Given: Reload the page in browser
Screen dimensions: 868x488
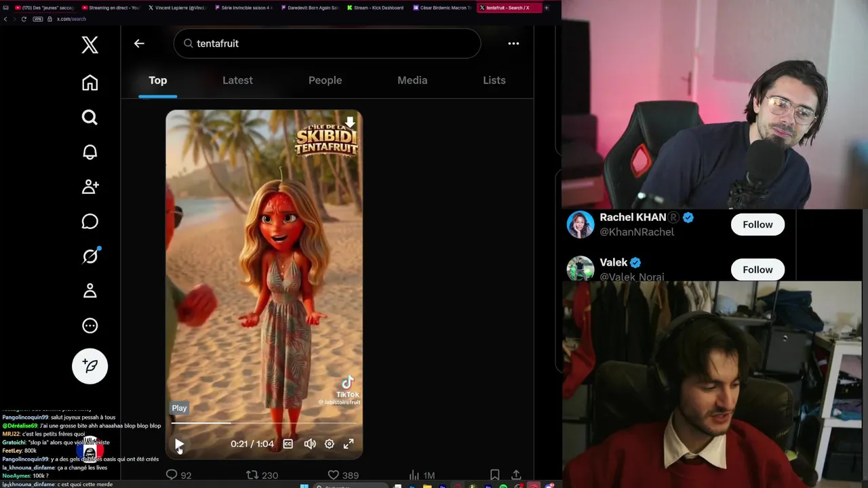Looking at the screenshot, I should click(x=24, y=19).
